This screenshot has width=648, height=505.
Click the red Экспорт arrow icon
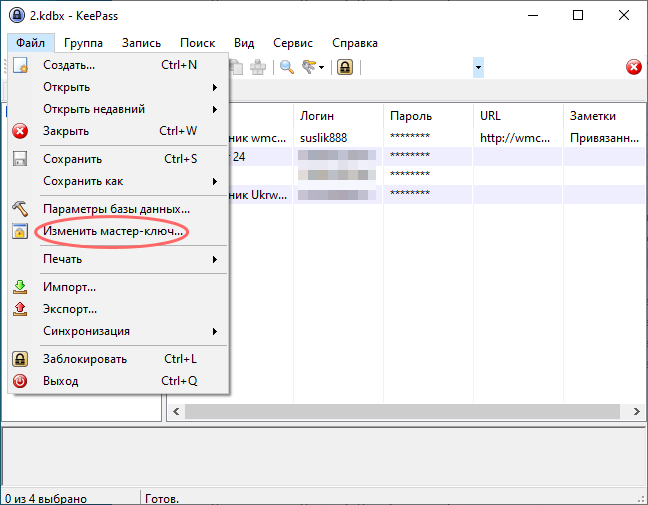(20, 309)
